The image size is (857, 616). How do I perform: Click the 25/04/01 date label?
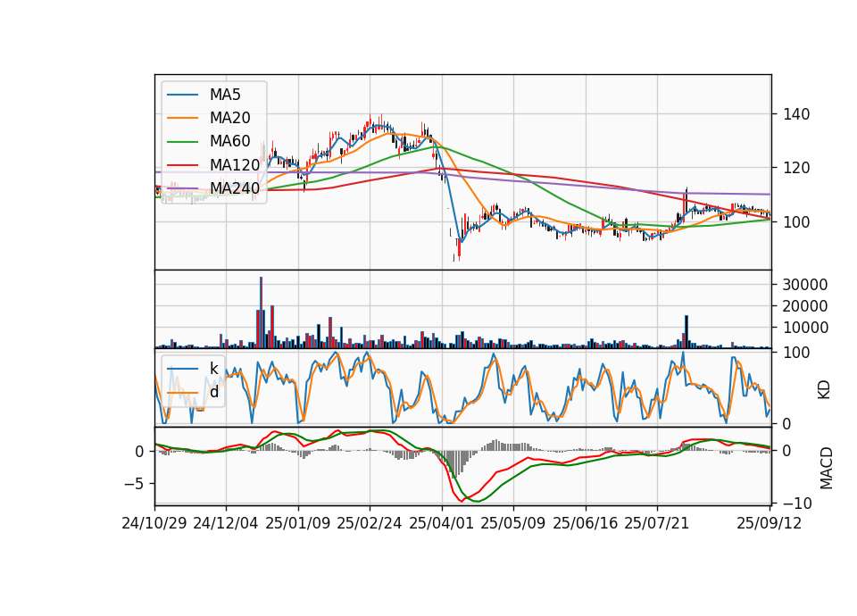442,523
